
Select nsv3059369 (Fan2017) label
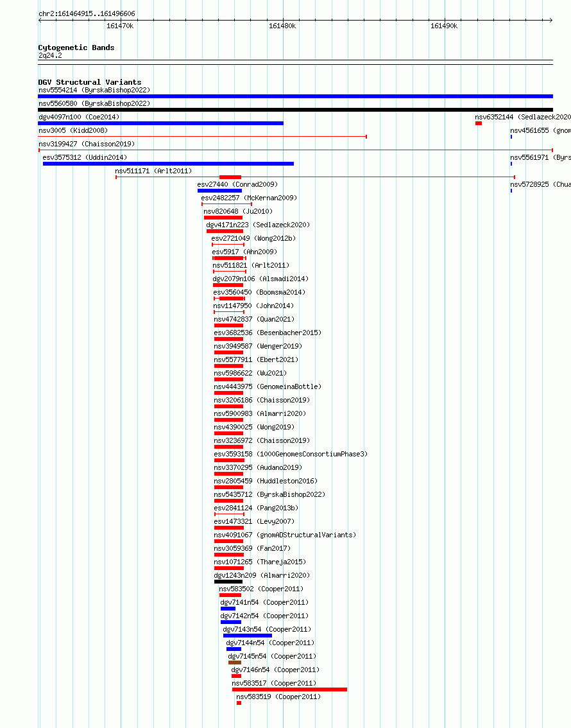click(x=252, y=548)
